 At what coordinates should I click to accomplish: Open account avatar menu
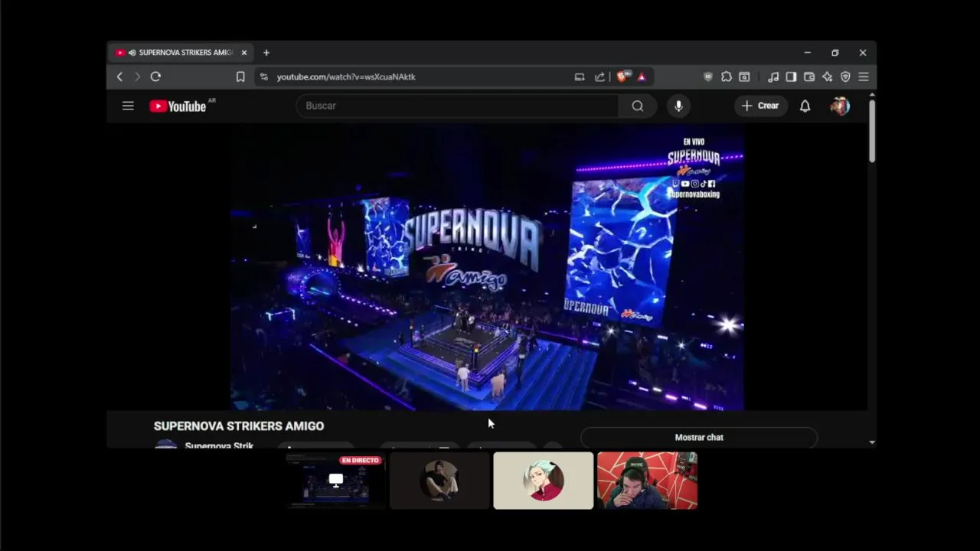coord(840,106)
